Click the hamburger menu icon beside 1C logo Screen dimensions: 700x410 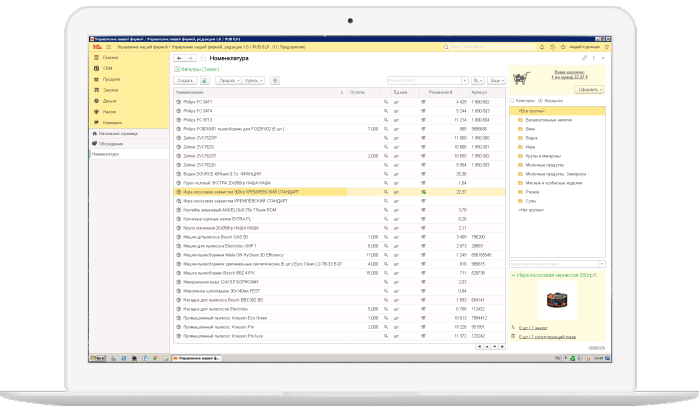tap(107, 47)
